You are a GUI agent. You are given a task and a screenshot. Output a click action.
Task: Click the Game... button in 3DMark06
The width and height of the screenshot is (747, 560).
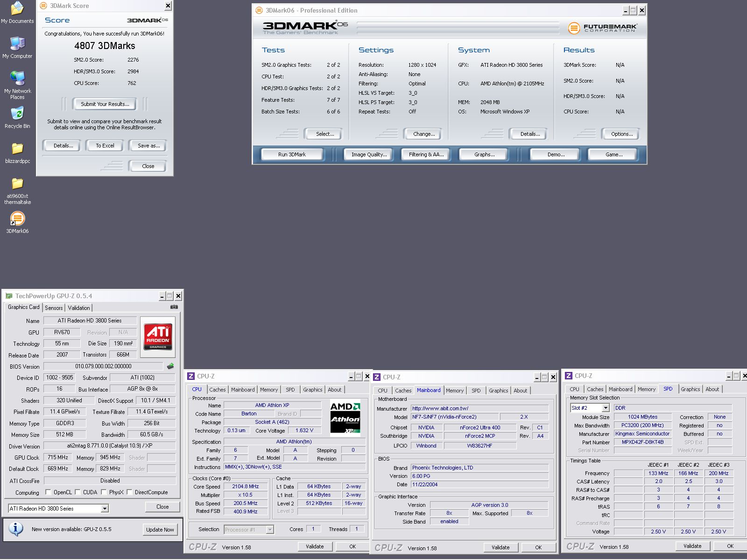click(x=613, y=154)
